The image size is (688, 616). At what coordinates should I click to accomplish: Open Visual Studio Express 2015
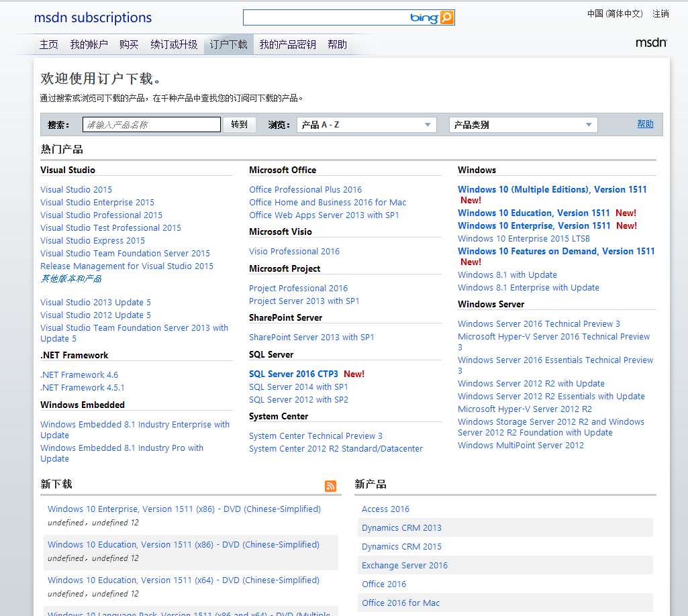pyautogui.click(x=93, y=240)
